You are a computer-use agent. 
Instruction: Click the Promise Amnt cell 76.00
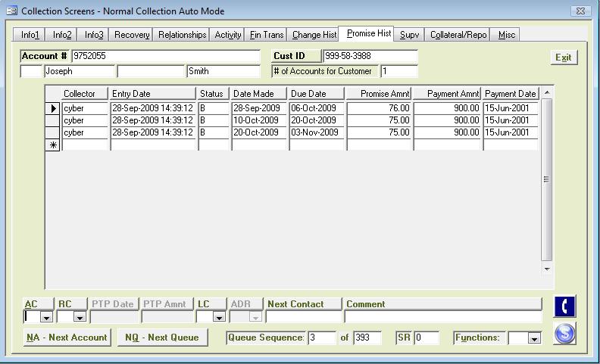379,108
